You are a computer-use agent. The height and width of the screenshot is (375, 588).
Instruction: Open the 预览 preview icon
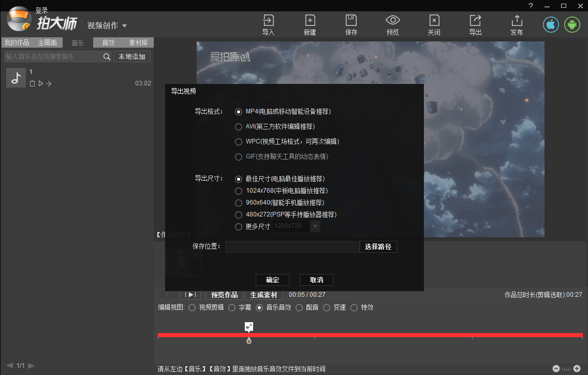click(x=392, y=24)
